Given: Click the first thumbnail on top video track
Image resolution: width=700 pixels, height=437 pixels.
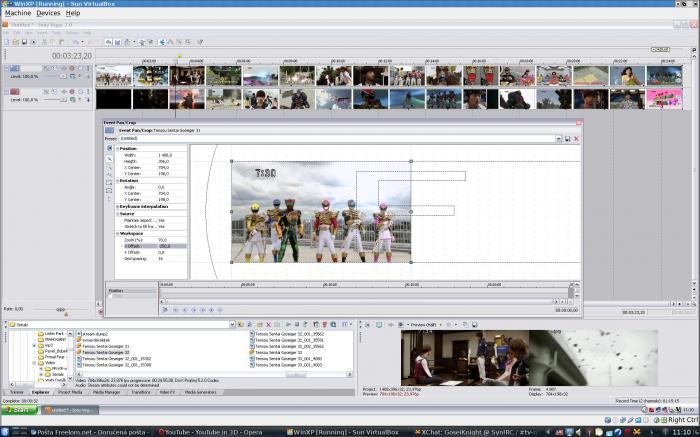Looking at the screenshot, I should pos(114,75).
